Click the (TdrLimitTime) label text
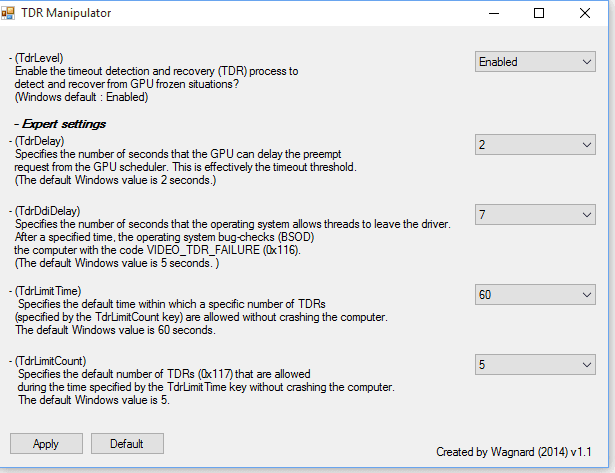615x473 pixels. tap(48, 291)
